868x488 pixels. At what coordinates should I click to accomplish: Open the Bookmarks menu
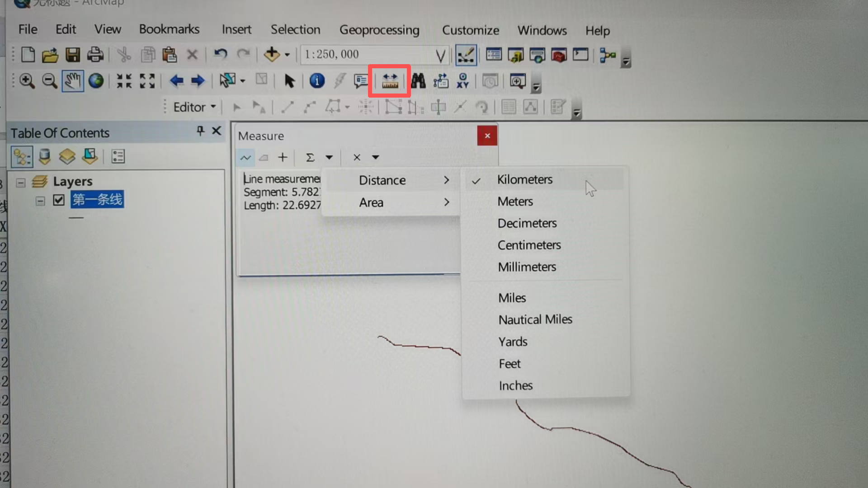point(169,29)
